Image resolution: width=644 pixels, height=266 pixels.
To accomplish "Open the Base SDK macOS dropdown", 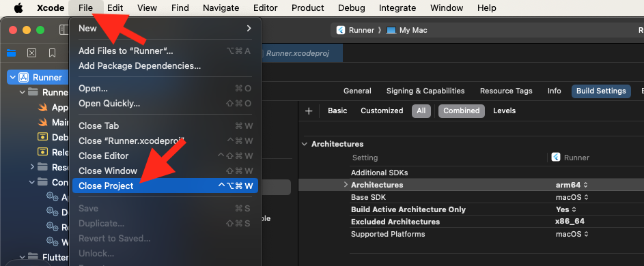I will tap(572, 197).
